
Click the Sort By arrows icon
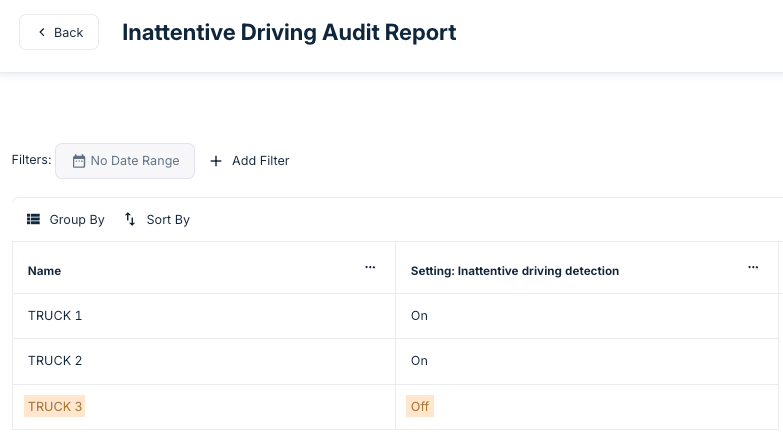(x=130, y=219)
